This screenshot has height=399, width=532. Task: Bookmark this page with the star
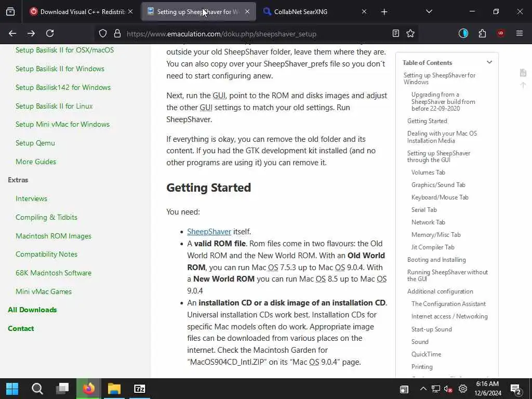pos(410,33)
